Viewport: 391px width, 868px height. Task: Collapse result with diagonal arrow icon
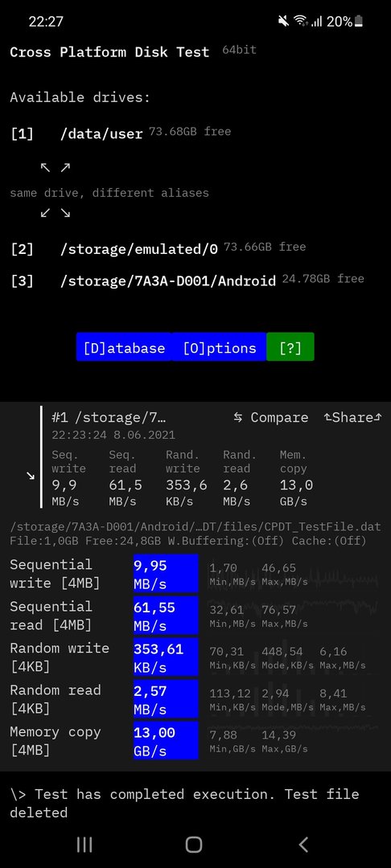pyautogui.click(x=31, y=476)
